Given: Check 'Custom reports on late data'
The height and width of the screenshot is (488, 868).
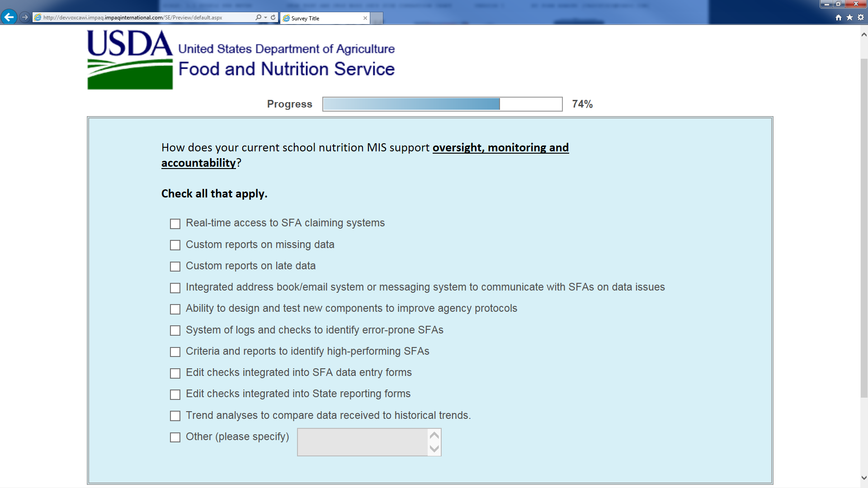Looking at the screenshot, I should pos(175,267).
